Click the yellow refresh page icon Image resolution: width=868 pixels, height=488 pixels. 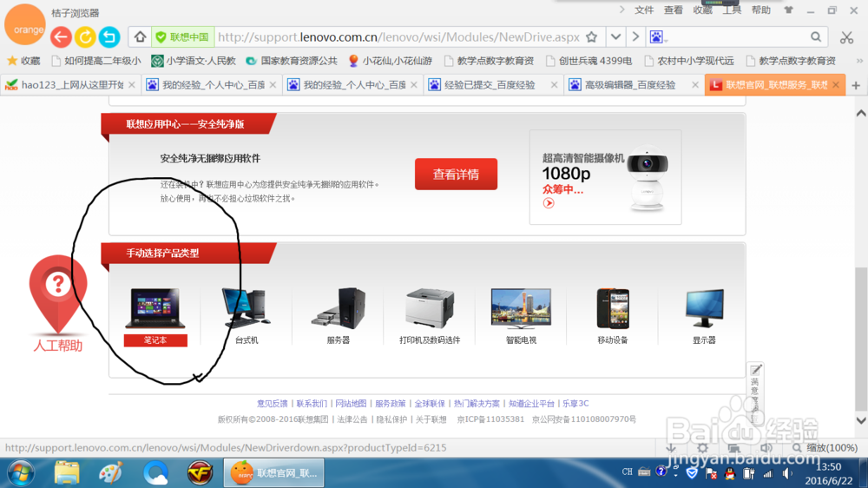point(85,37)
